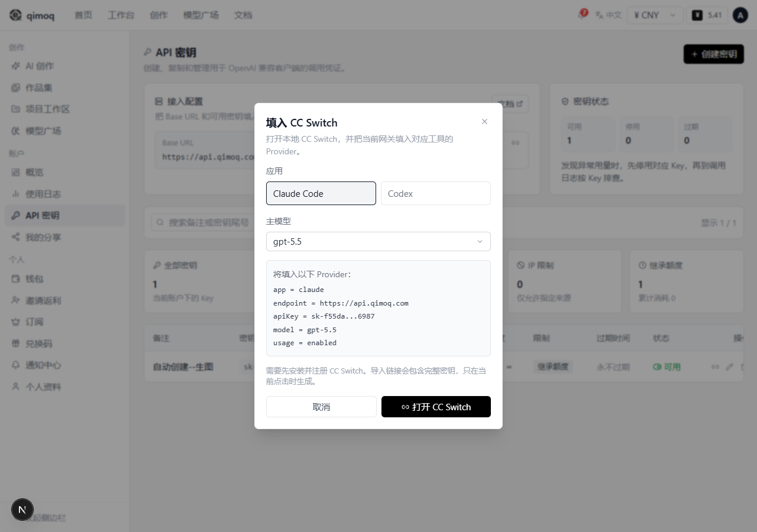
Task: Click the 取消 button
Action: click(321, 407)
